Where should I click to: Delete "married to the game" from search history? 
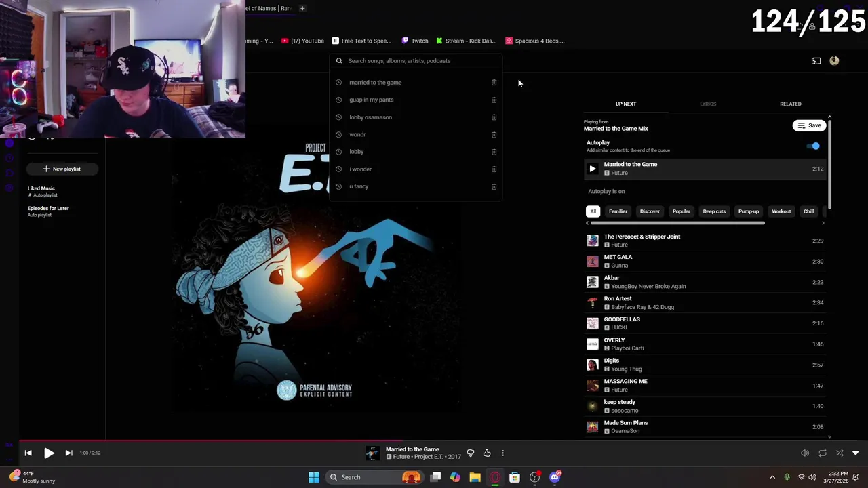click(494, 83)
